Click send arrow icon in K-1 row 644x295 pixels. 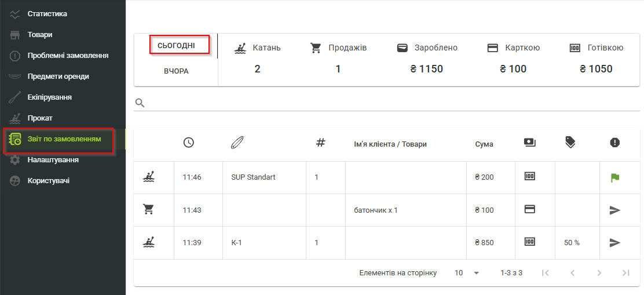tap(615, 242)
